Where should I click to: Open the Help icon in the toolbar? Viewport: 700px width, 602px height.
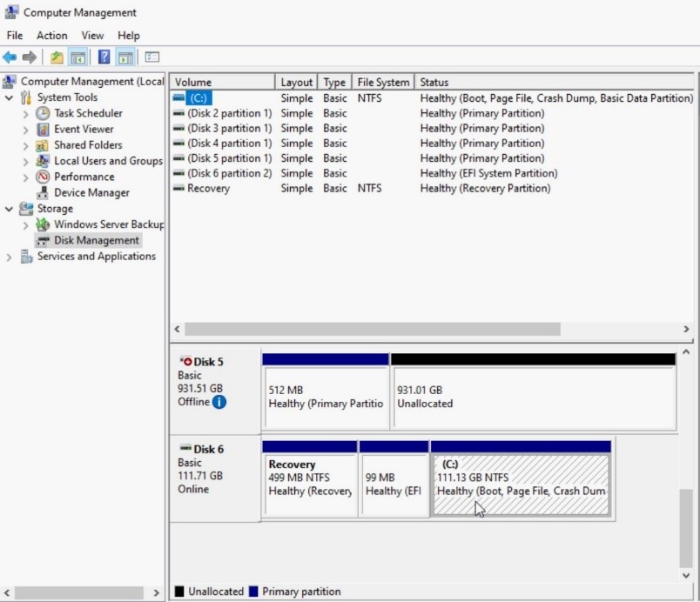(x=104, y=56)
